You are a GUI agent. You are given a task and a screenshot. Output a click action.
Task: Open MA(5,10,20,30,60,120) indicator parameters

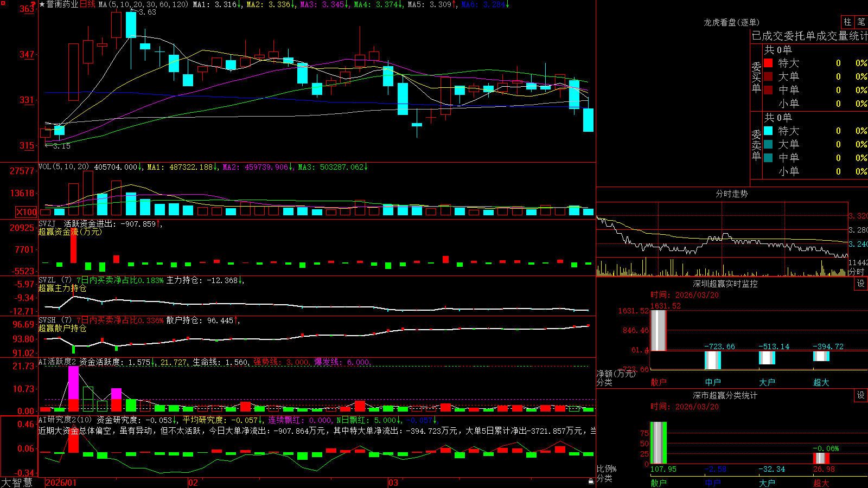pyautogui.click(x=143, y=4)
